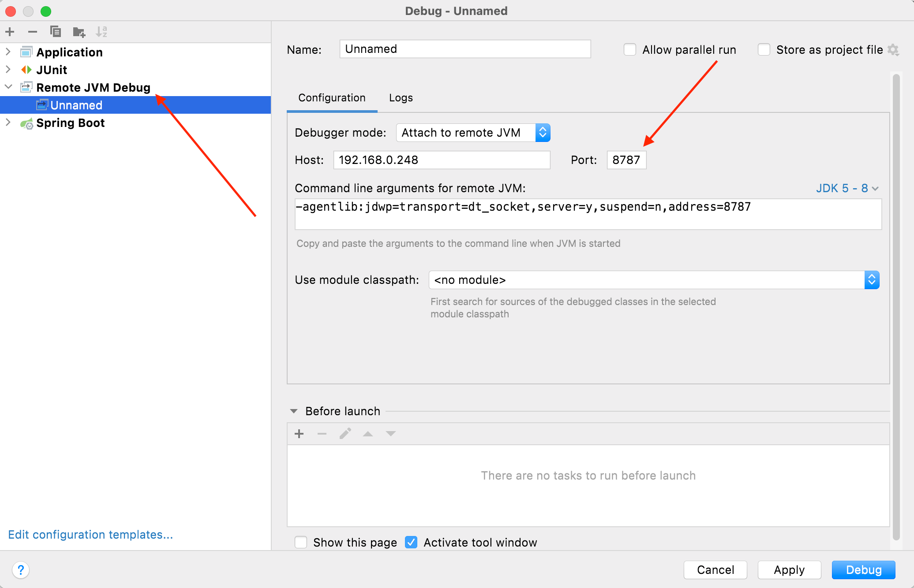
Task: Sort configurations alphabetically
Action: coord(101,32)
